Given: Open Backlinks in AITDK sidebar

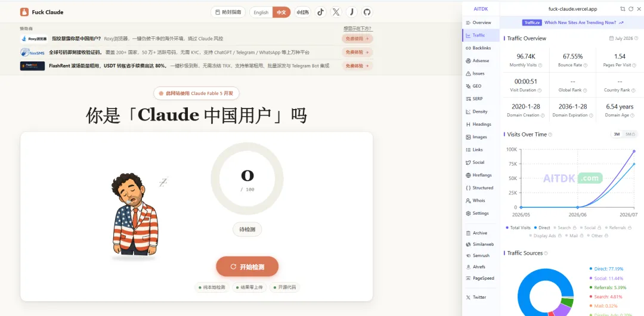Looking at the screenshot, I should point(481,48).
